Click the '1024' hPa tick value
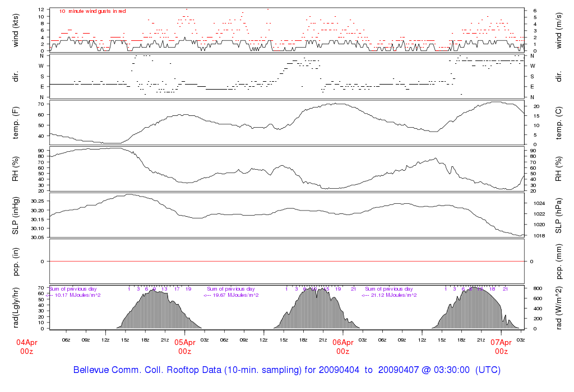The height and width of the screenshot is (392, 574). (540, 203)
